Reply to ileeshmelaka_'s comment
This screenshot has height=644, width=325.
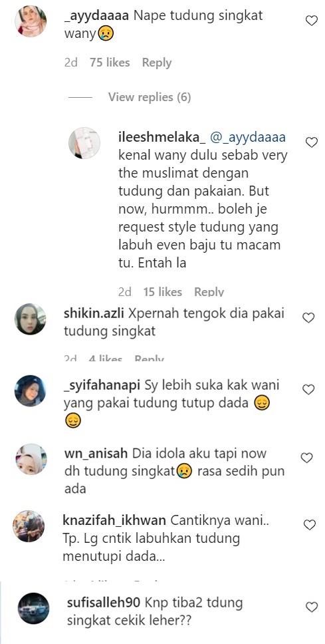[209, 292]
